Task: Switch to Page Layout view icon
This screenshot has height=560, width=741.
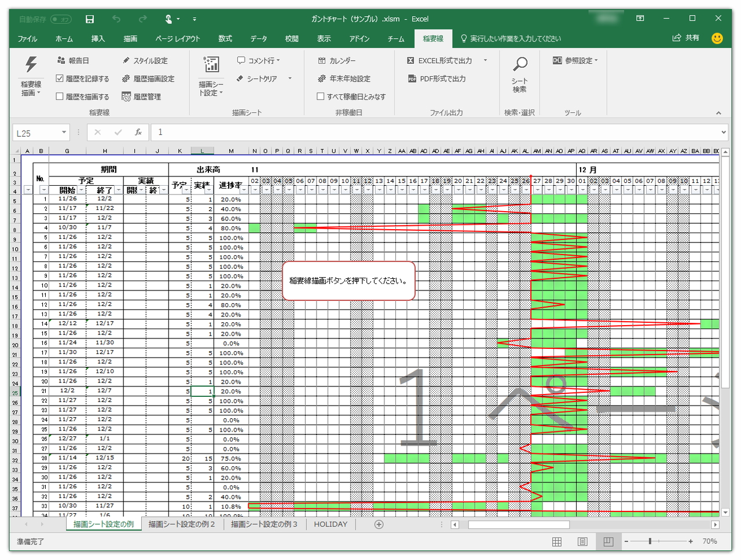Action: pyautogui.click(x=582, y=541)
